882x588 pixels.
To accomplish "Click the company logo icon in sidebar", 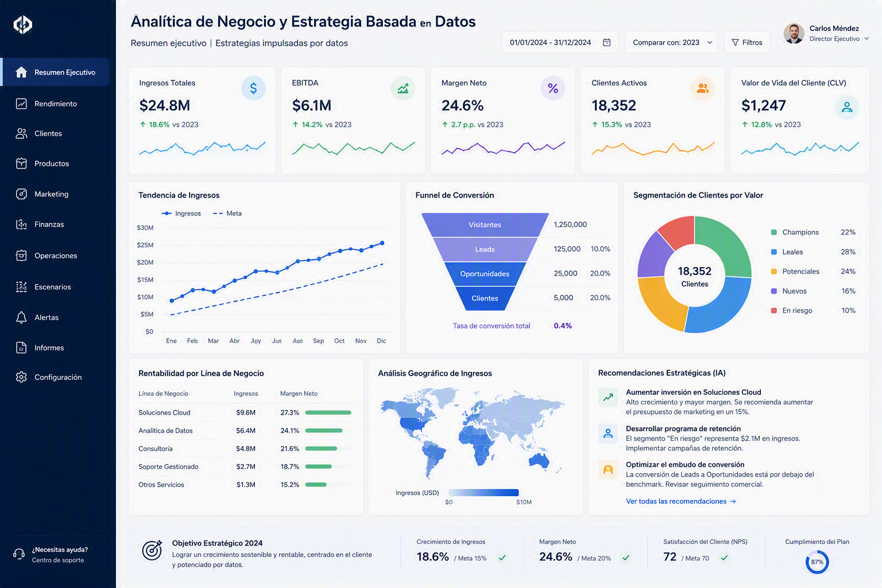I will pos(23,24).
